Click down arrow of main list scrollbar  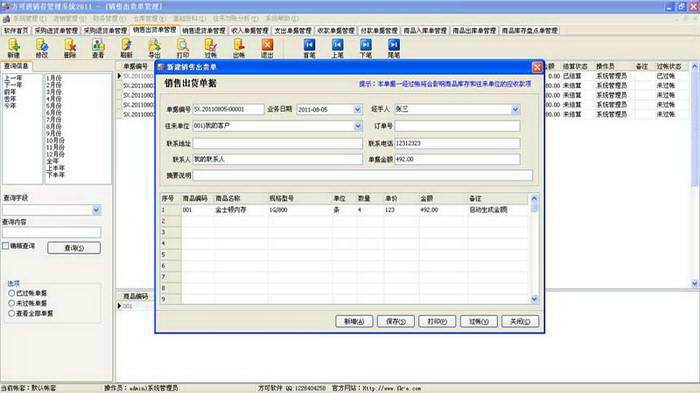tap(695, 284)
